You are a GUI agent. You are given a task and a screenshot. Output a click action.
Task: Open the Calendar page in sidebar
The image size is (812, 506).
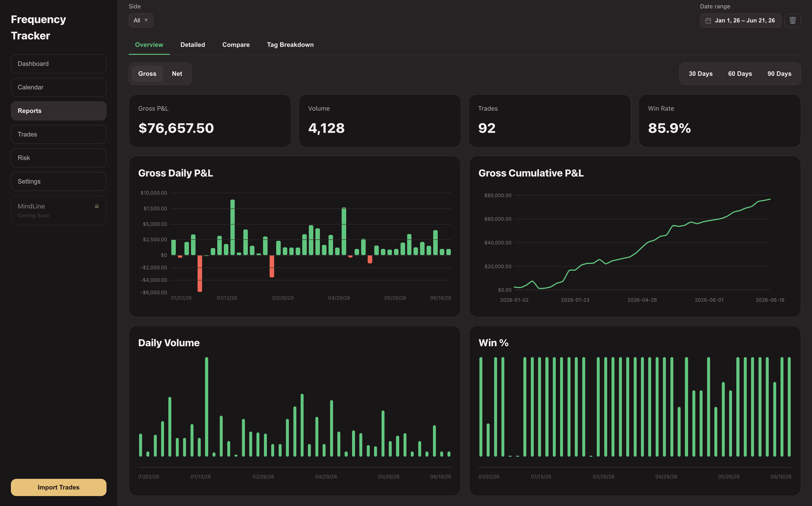tap(59, 87)
